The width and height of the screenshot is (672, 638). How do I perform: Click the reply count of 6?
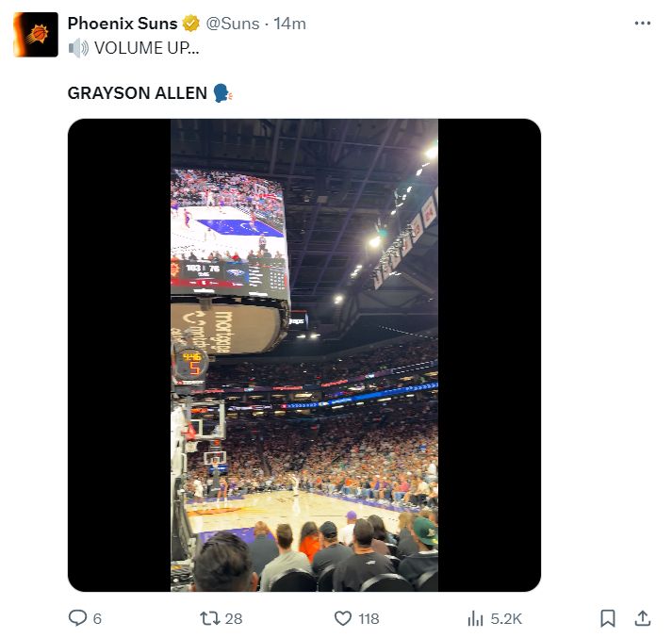(97, 618)
